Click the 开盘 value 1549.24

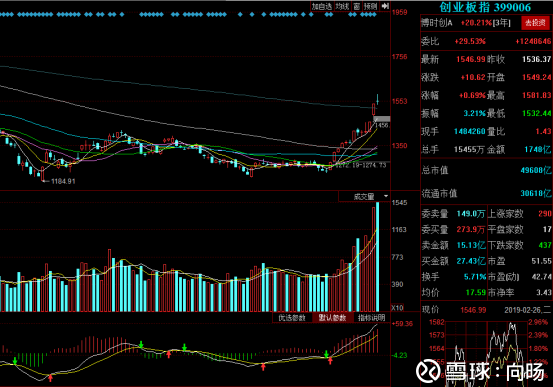coord(536,77)
